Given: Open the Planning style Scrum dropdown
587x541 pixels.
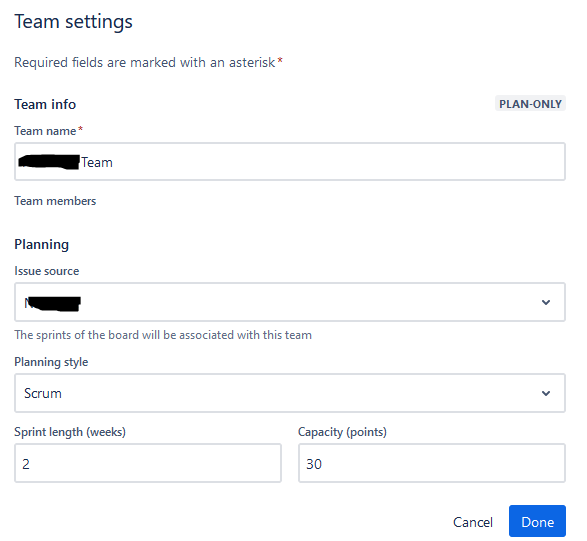Looking at the screenshot, I should (x=290, y=393).
